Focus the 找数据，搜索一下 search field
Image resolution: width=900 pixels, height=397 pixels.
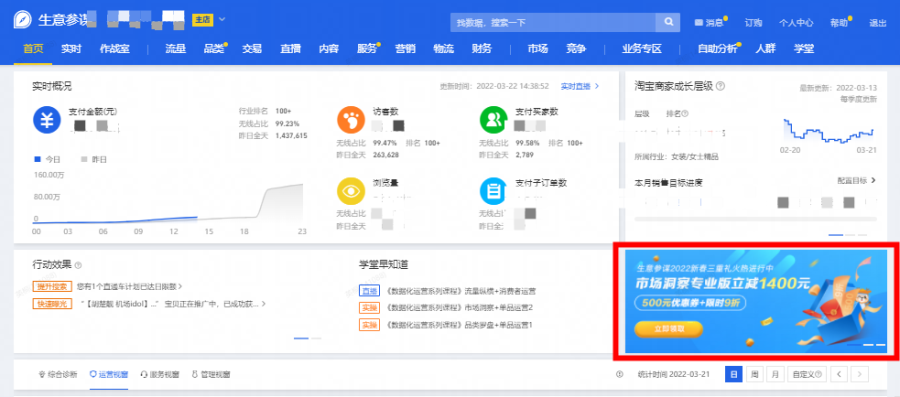click(553, 22)
